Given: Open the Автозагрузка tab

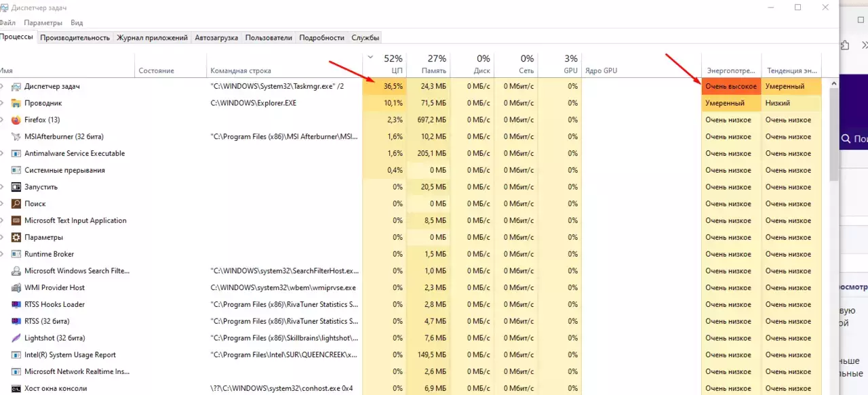Looking at the screenshot, I should point(216,38).
